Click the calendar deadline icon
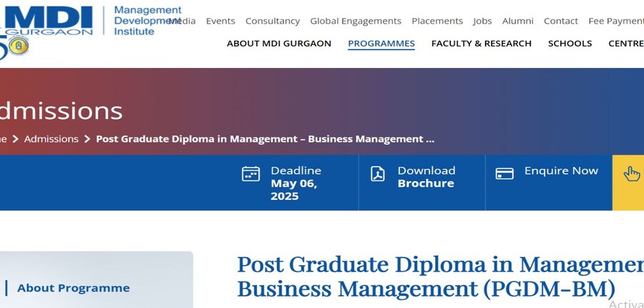Image resolution: width=644 pixels, height=308 pixels. (250, 174)
